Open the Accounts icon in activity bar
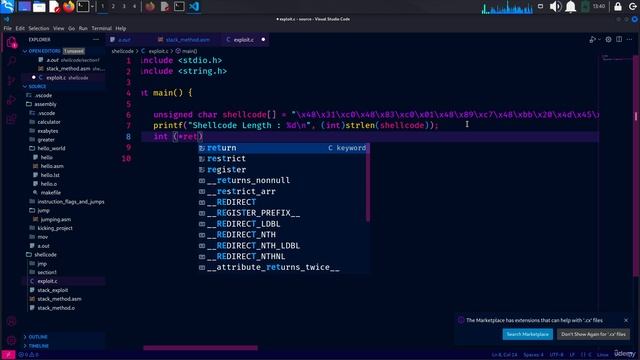This screenshot has height=360, width=640. 11,322
